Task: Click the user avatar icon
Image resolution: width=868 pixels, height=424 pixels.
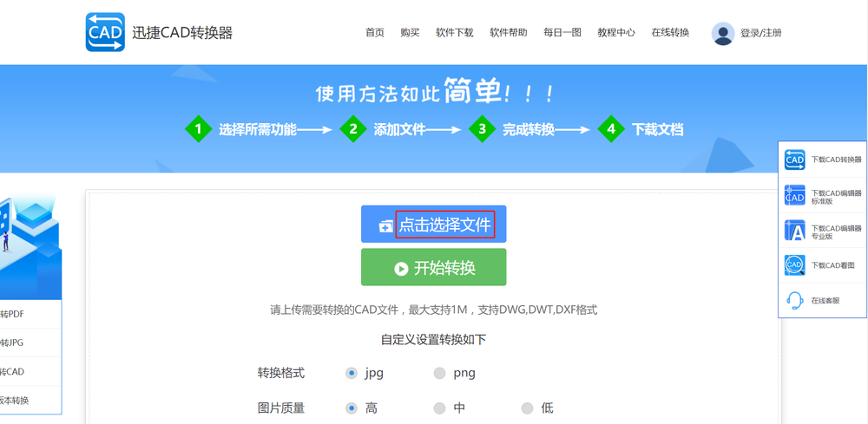Action: tap(723, 34)
